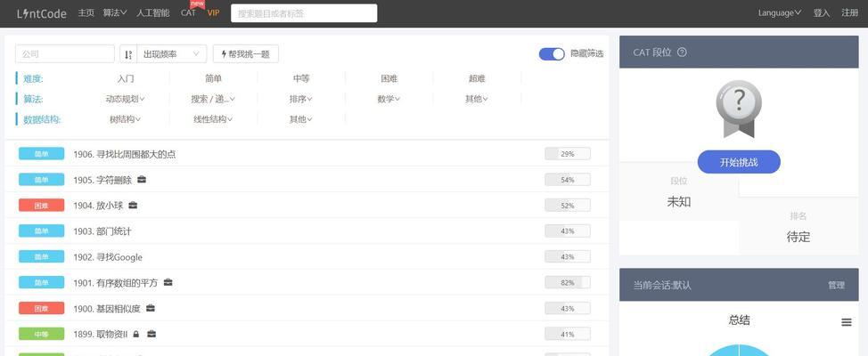
Task: Click the briefcase icon next to 1899. 取物资II
Action: coord(151,334)
